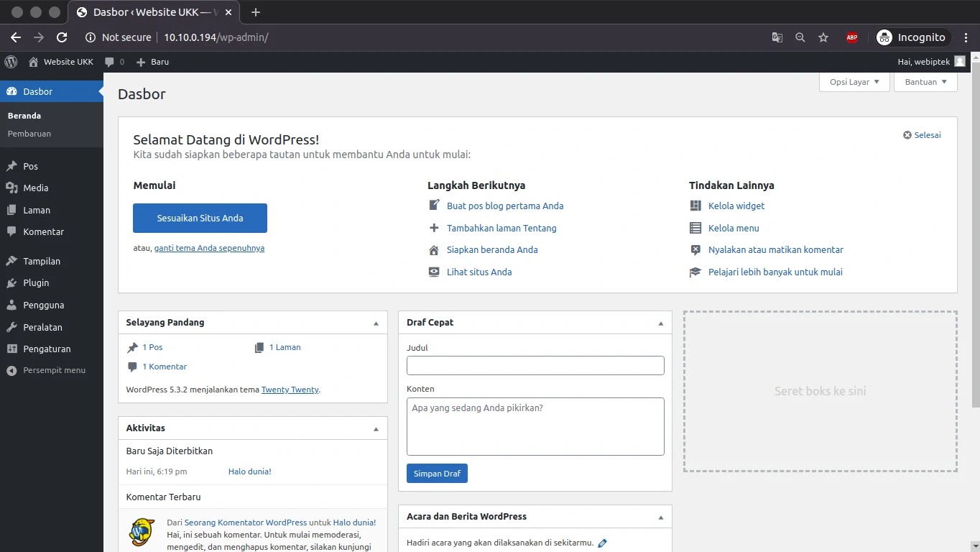Click the pencil icon to edit event location
Screen dimensions: 980x552
click(x=602, y=543)
